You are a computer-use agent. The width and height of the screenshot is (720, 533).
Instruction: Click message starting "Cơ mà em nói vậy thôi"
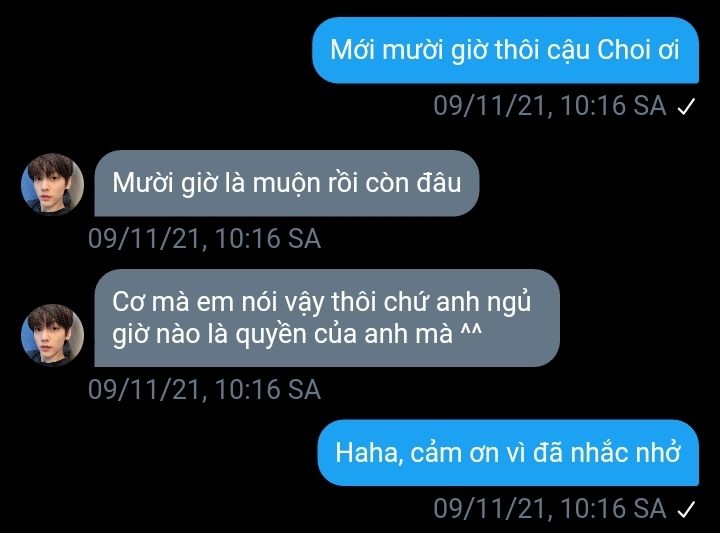tap(327, 318)
